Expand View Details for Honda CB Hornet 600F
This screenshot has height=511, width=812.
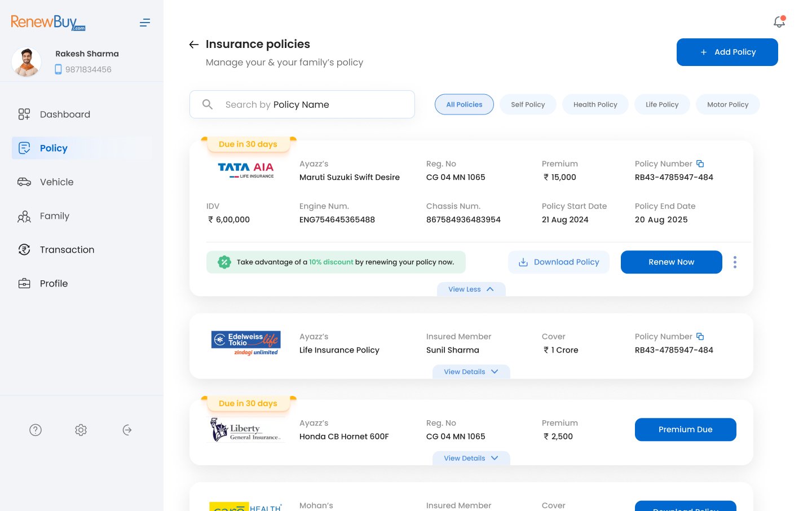click(471, 458)
